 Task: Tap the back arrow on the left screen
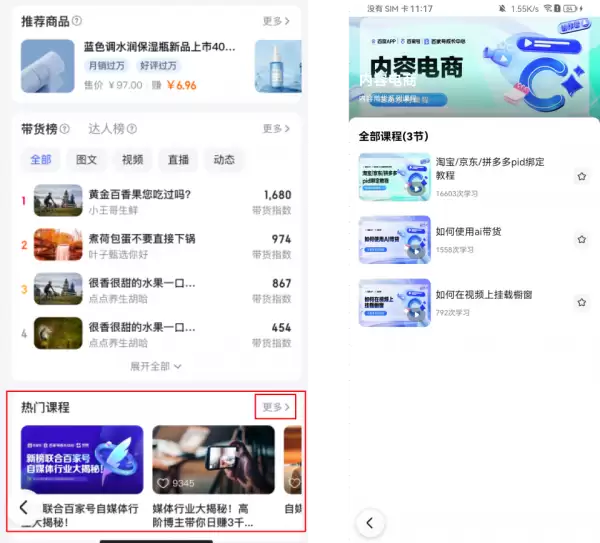[24, 507]
